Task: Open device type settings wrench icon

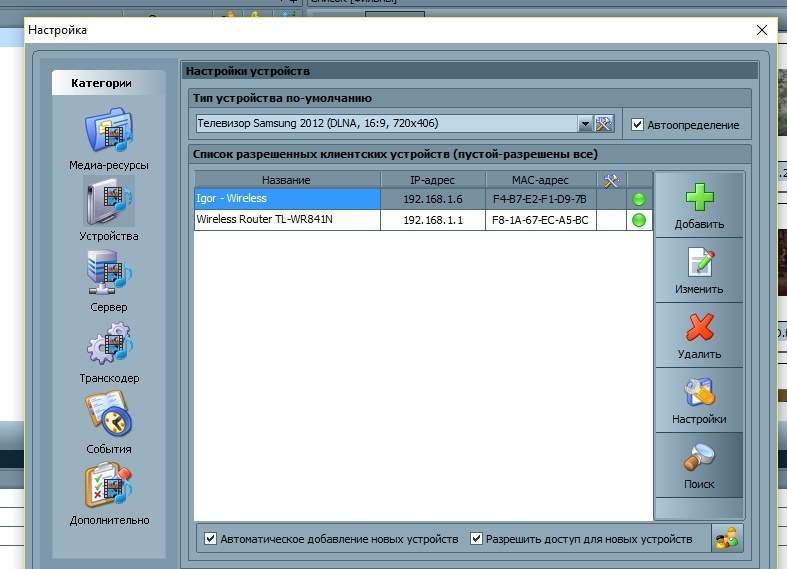Action: click(604, 124)
